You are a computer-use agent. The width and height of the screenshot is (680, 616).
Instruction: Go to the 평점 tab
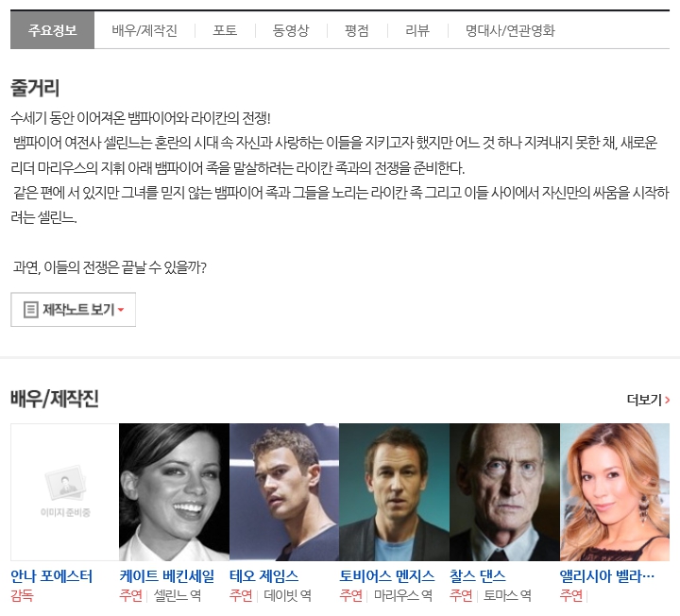pyautogui.click(x=356, y=30)
